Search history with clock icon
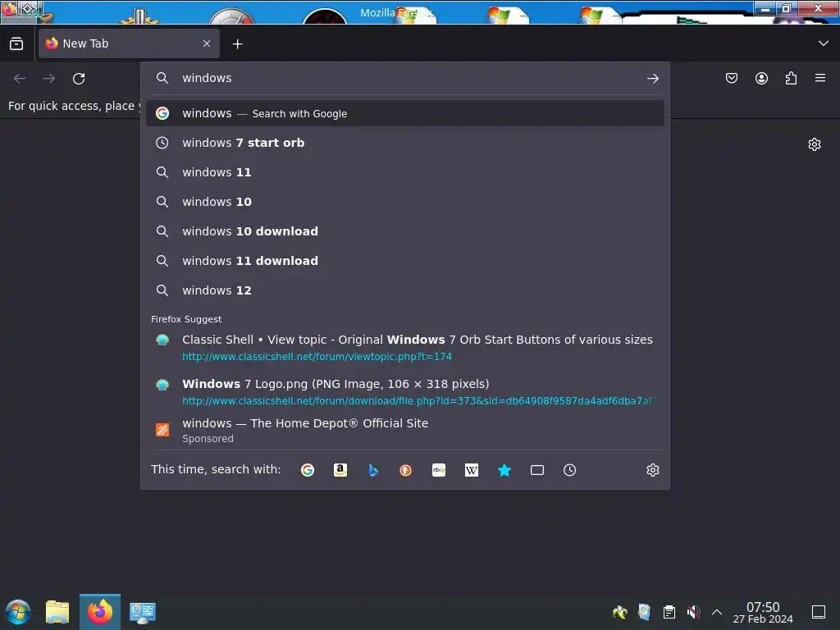The image size is (840, 630). (x=569, y=470)
